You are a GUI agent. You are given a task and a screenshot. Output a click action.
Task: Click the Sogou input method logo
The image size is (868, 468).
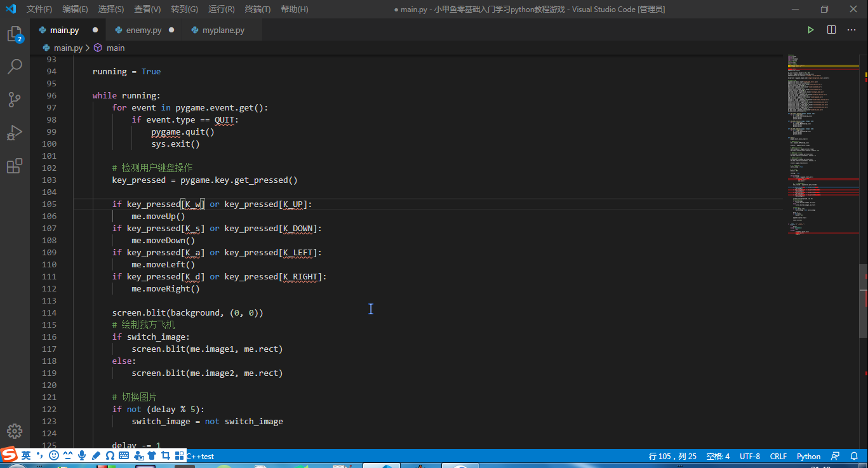9,455
